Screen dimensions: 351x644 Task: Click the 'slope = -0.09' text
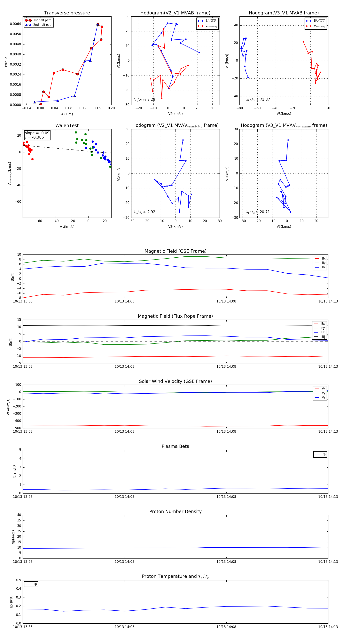(37, 133)
